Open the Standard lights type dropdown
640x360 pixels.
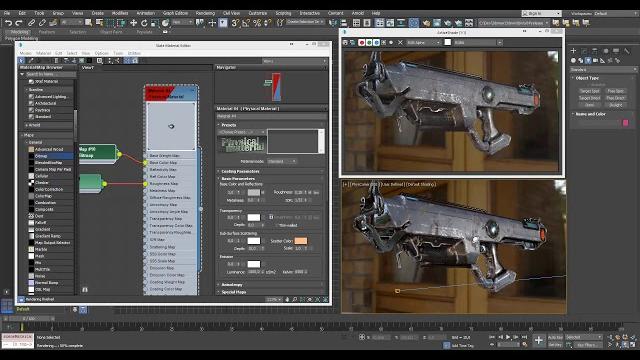(603, 70)
